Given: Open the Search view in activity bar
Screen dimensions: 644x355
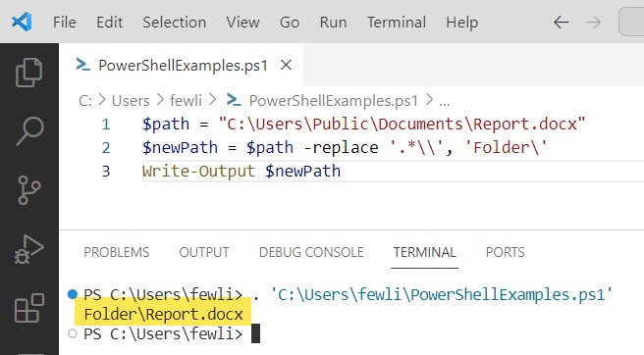Looking at the screenshot, I should pyautogui.click(x=29, y=131).
